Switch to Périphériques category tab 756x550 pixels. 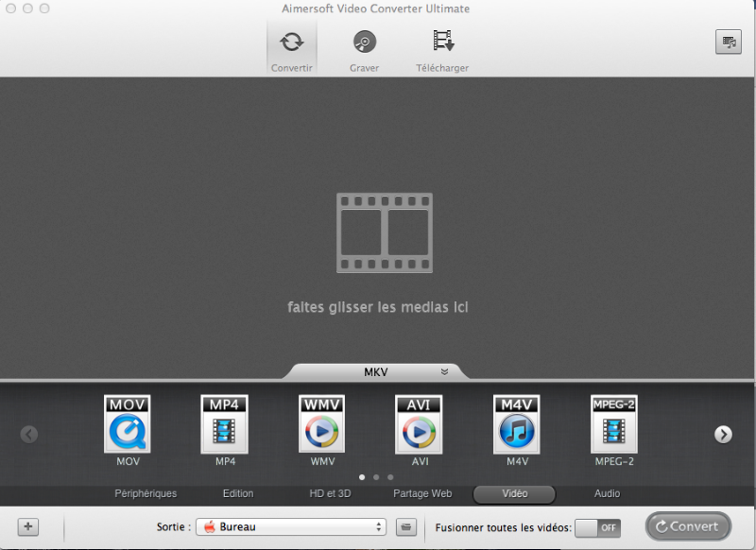point(146,493)
